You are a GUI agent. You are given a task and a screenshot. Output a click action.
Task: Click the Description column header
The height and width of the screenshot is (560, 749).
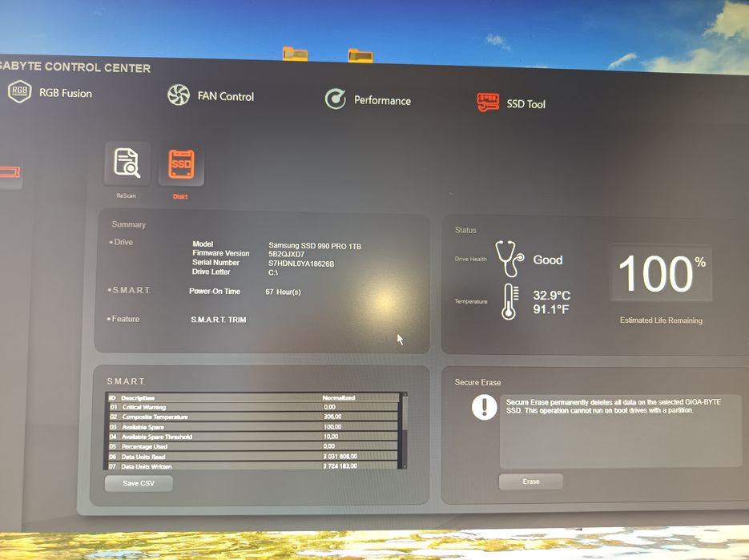(138, 397)
